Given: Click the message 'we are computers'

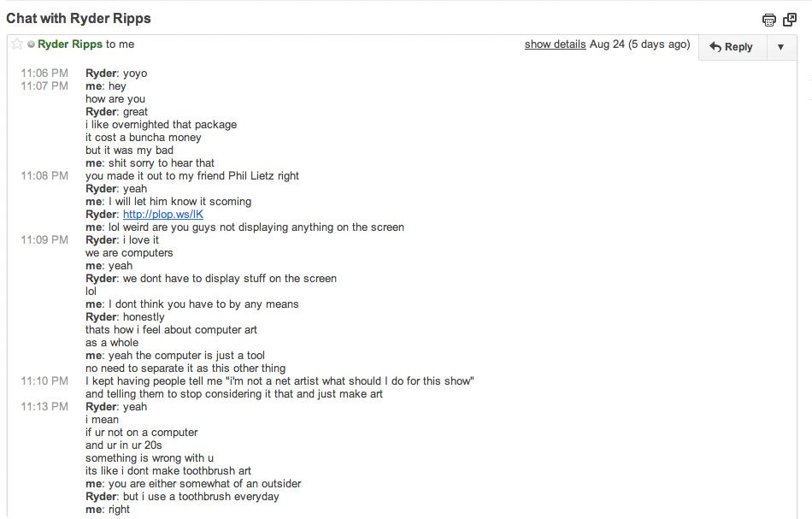Looking at the screenshot, I should [x=129, y=253].
